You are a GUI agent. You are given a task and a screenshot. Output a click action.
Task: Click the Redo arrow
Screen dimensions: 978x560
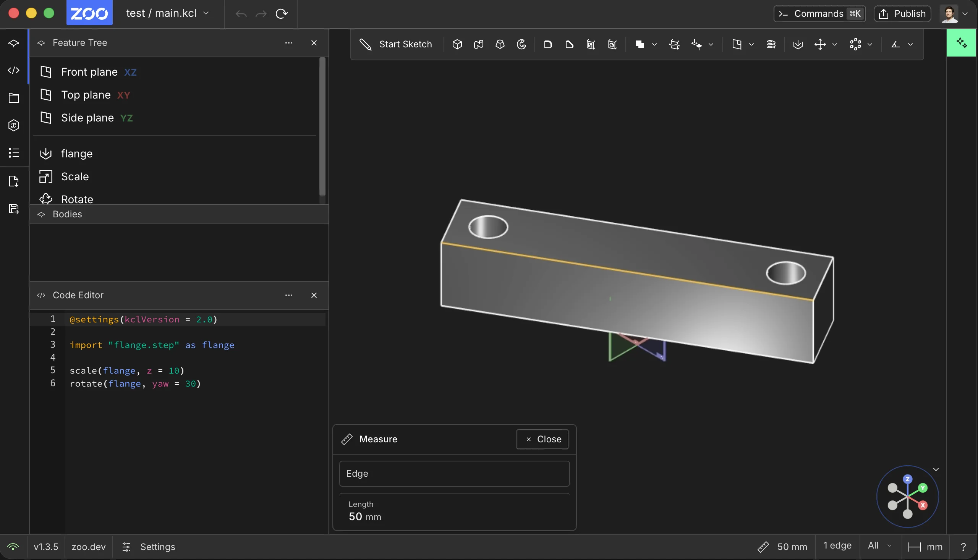pos(261,14)
